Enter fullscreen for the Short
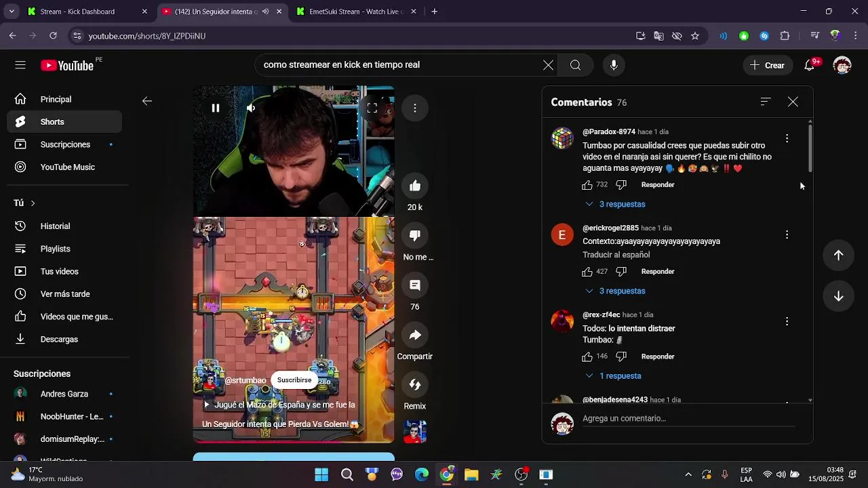Image resolution: width=868 pixels, height=488 pixels. point(372,108)
